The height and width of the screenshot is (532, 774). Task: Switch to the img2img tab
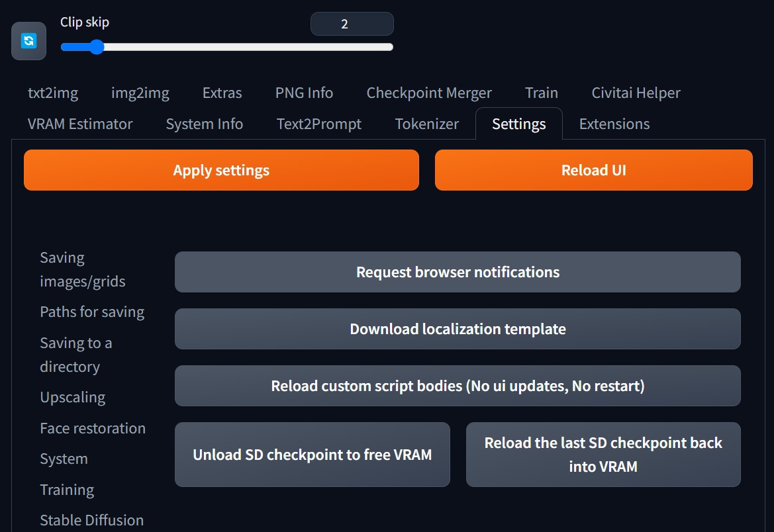pos(140,93)
